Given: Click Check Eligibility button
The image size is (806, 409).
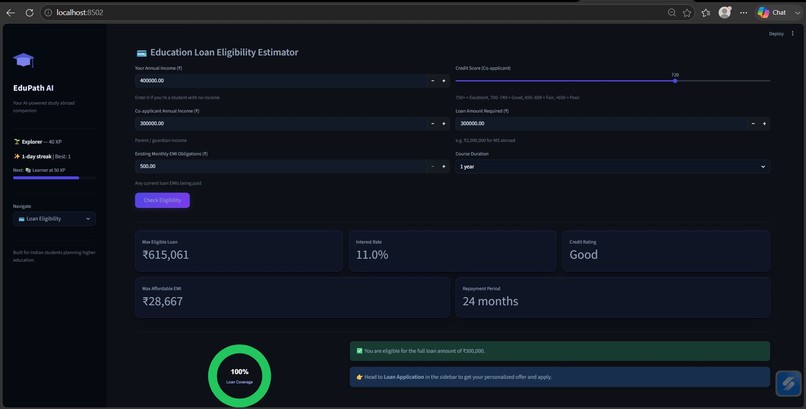Looking at the screenshot, I should [x=162, y=200].
